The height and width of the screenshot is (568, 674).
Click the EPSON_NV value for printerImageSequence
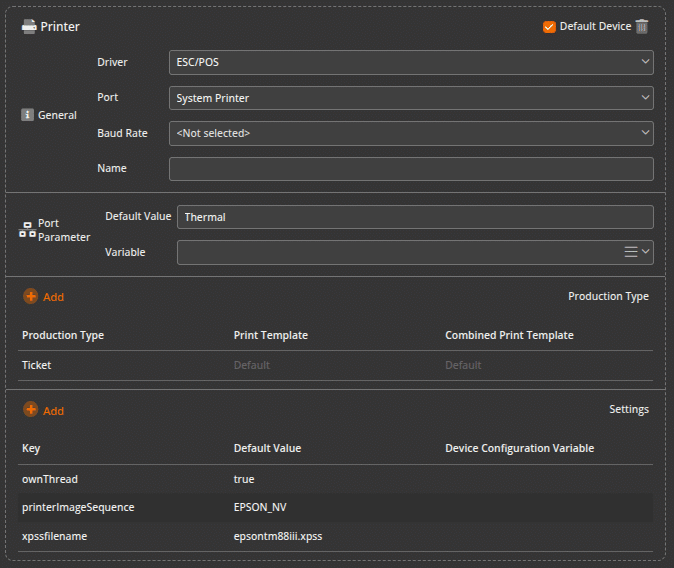point(260,507)
